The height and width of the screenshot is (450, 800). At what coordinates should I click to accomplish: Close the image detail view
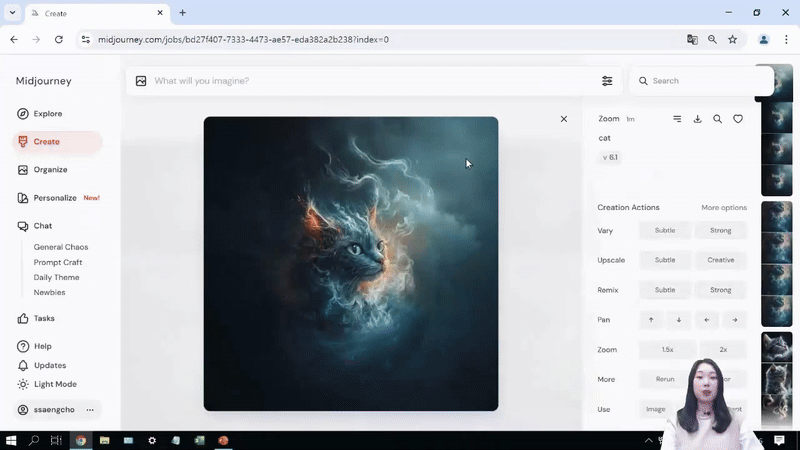(564, 119)
